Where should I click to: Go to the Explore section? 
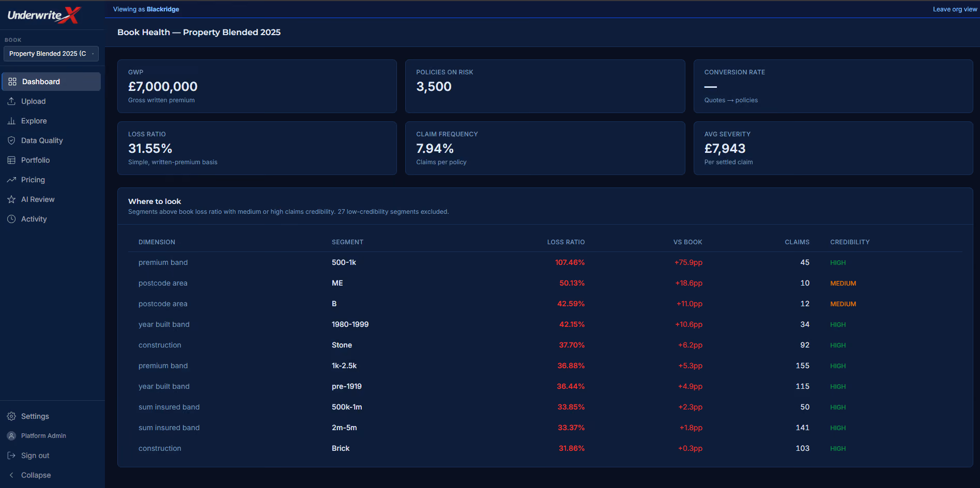(x=51, y=121)
